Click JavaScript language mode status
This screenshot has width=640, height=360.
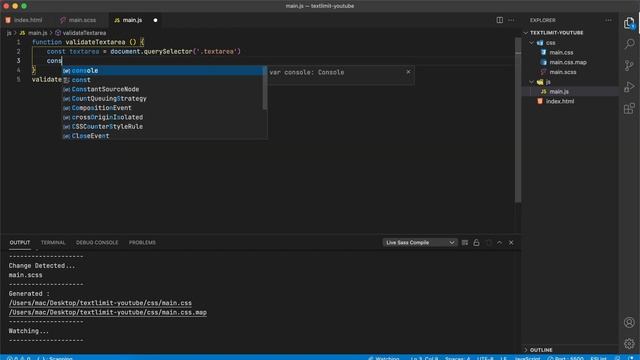(527, 358)
